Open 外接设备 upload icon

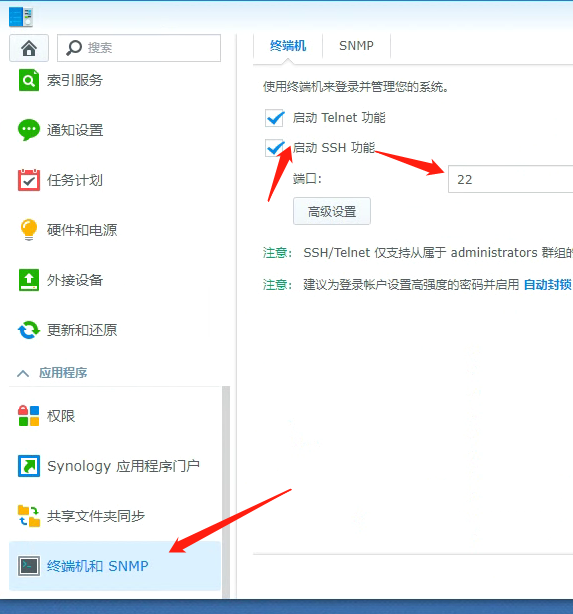tap(29, 280)
